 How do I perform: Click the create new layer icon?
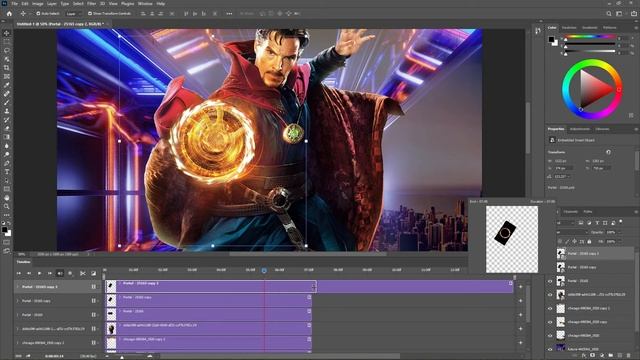(620, 356)
